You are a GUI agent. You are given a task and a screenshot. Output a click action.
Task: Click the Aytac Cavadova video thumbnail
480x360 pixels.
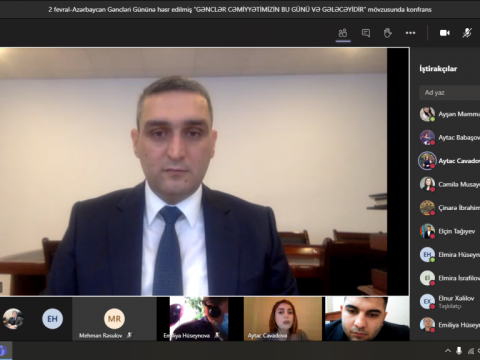[283, 319]
